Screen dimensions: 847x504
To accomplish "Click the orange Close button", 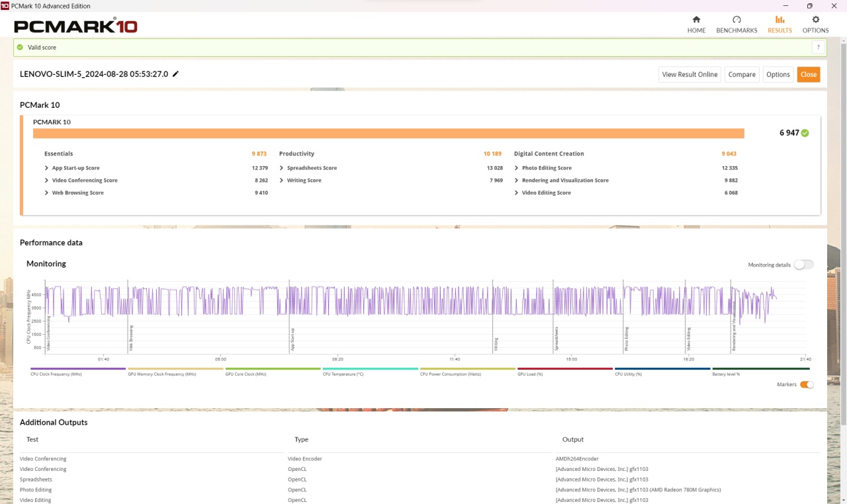I will [809, 75].
